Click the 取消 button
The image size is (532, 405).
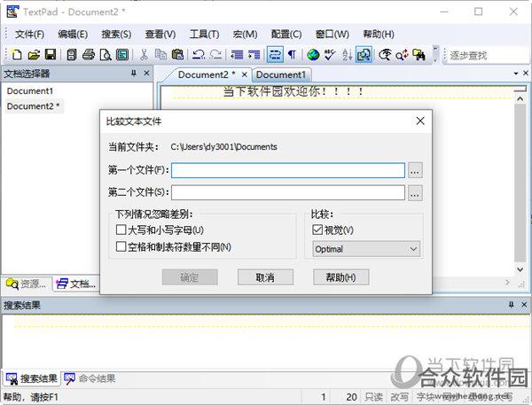[x=265, y=277]
